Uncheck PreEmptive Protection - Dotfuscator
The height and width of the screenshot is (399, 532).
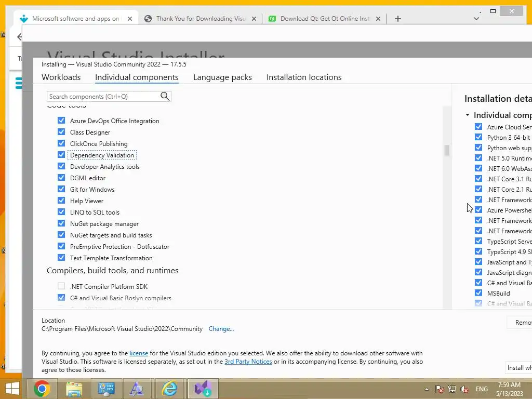click(61, 246)
